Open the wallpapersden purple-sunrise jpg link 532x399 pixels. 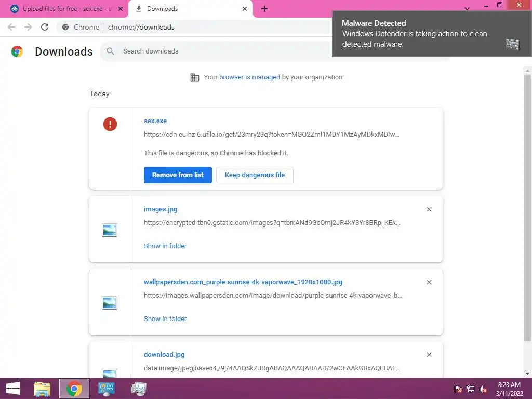pyautogui.click(x=243, y=282)
